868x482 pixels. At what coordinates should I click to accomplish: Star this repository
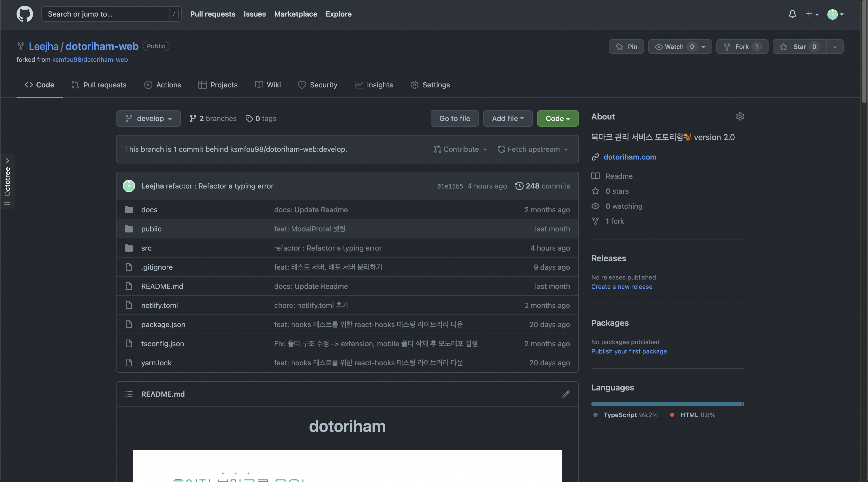tap(799, 47)
